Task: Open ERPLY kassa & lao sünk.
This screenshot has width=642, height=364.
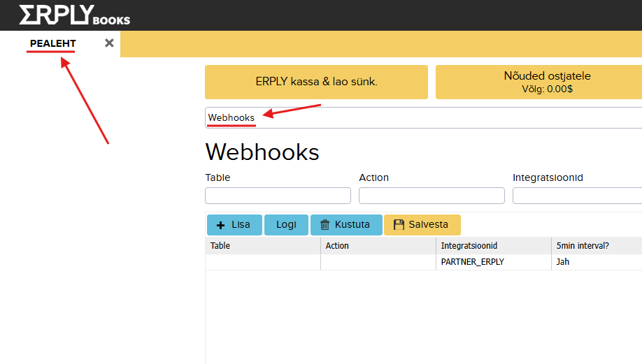Action: [x=316, y=82]
